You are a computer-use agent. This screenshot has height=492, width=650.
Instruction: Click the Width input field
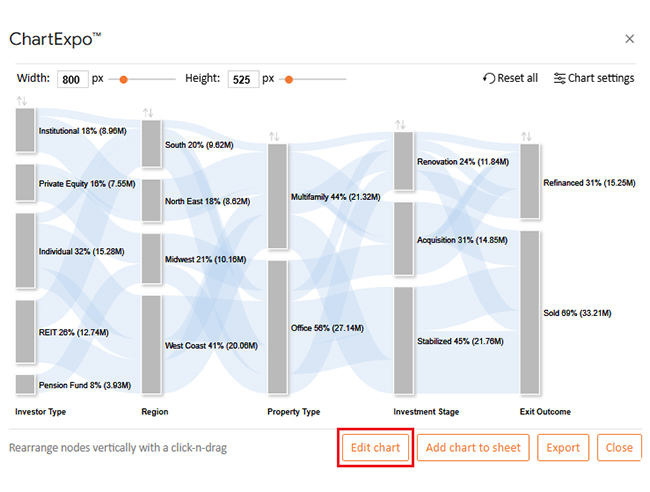tap(73, 79)
